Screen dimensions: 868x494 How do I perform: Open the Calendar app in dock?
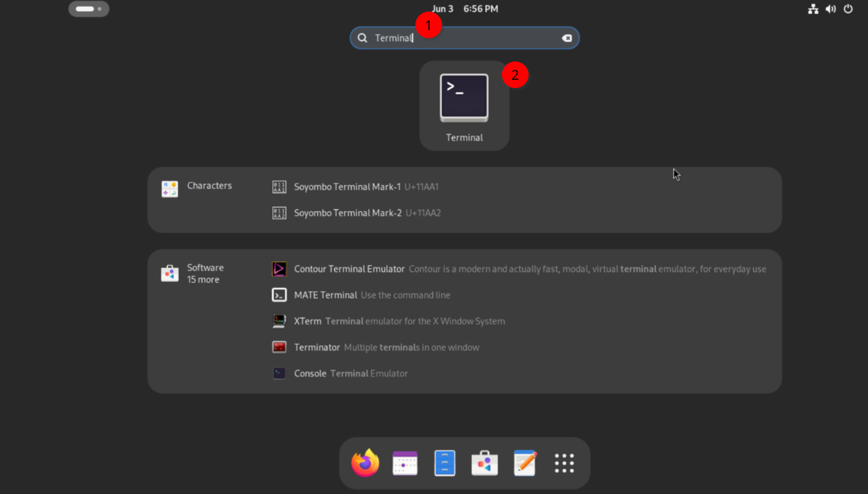(x=405, y=463)
